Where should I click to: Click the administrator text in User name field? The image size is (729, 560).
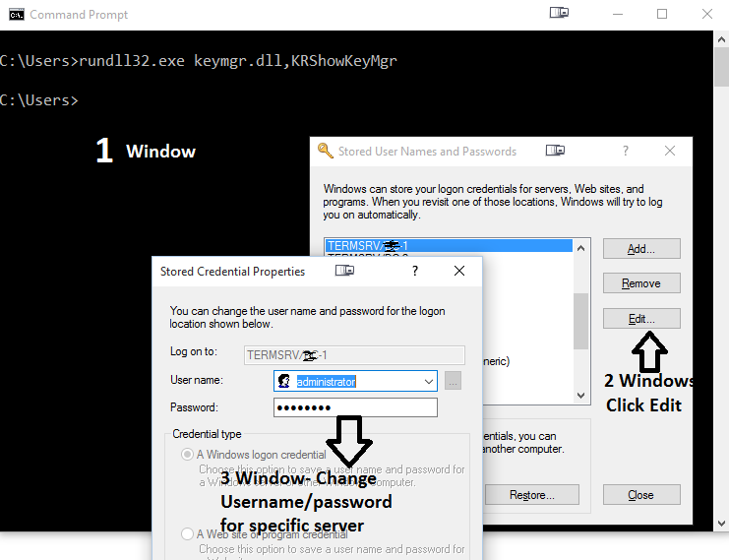[326, 382]
